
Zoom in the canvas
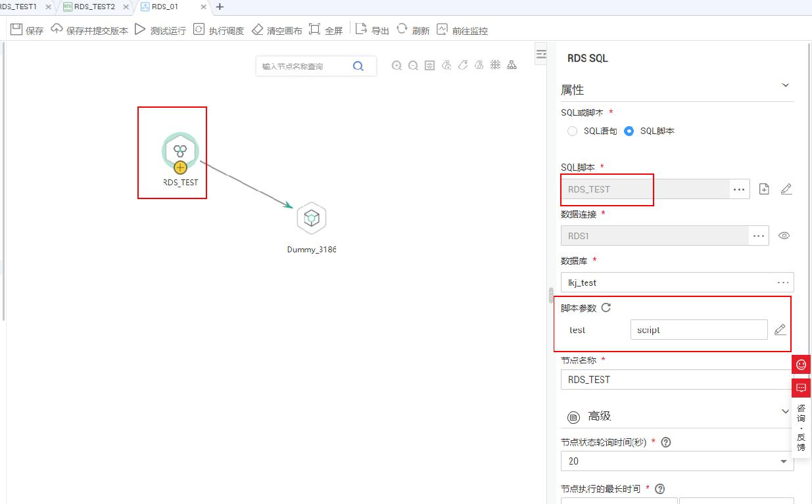click(396, 65)
